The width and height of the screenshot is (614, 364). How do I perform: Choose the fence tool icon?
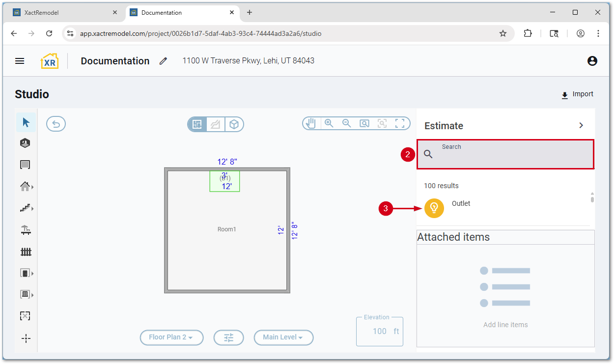(26, 252)
